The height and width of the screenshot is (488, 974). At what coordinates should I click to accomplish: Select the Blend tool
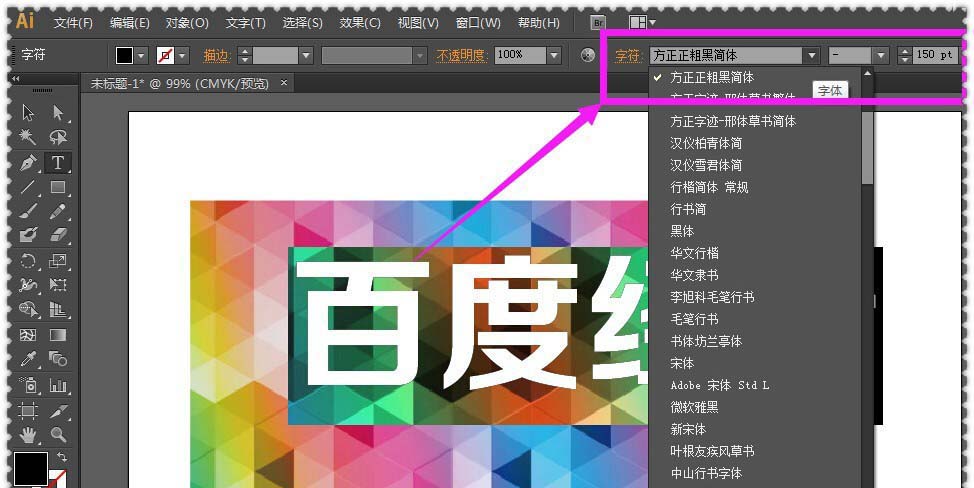[x=58, y=359]
